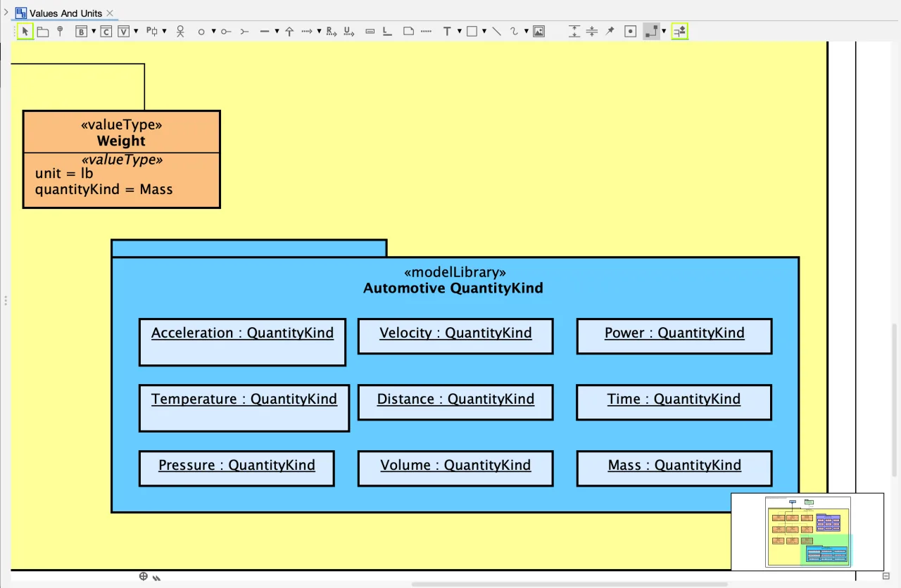Viewport: 901px width, 588px height.
Task: Select the diagonal Line tool
Action: click(x=496, y=32)
